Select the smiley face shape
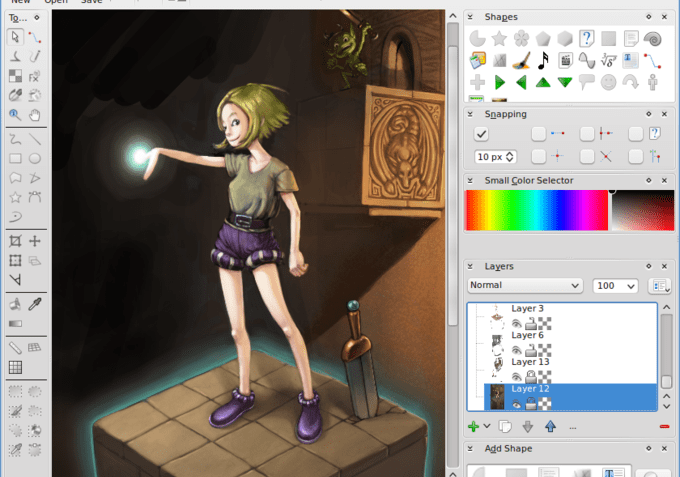This screenshot has width=680, height=477. (x=609, y=82)
